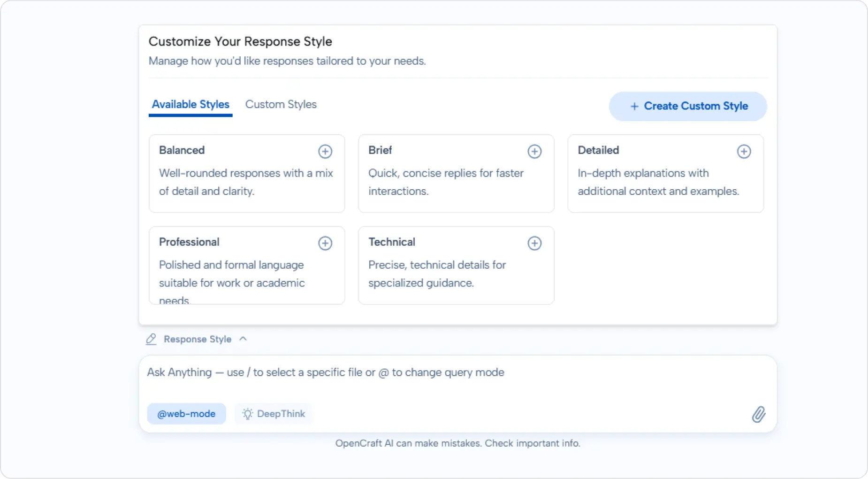Toggle the @web-mode query chip
Viewport: 868px width, 479px height.
tap(186, 414)
